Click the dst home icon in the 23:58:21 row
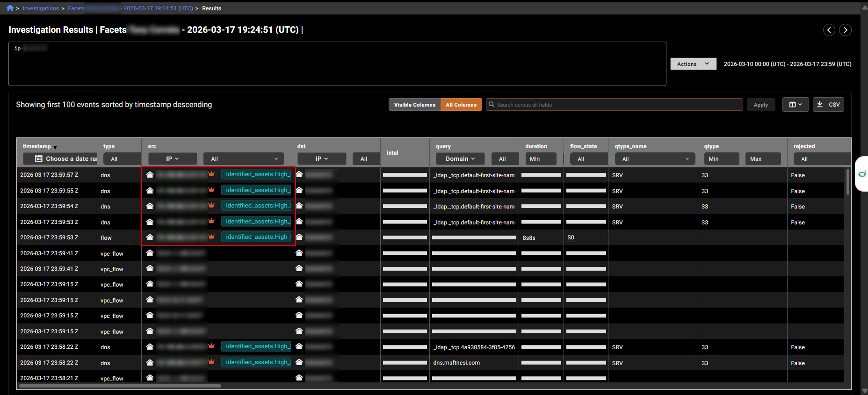The image size is (868, 395). coord(299,378)
